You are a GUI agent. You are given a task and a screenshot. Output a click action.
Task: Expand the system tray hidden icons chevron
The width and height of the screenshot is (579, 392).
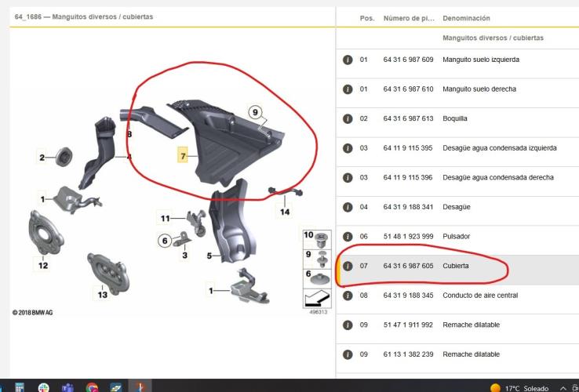click(x=563, y=388)
